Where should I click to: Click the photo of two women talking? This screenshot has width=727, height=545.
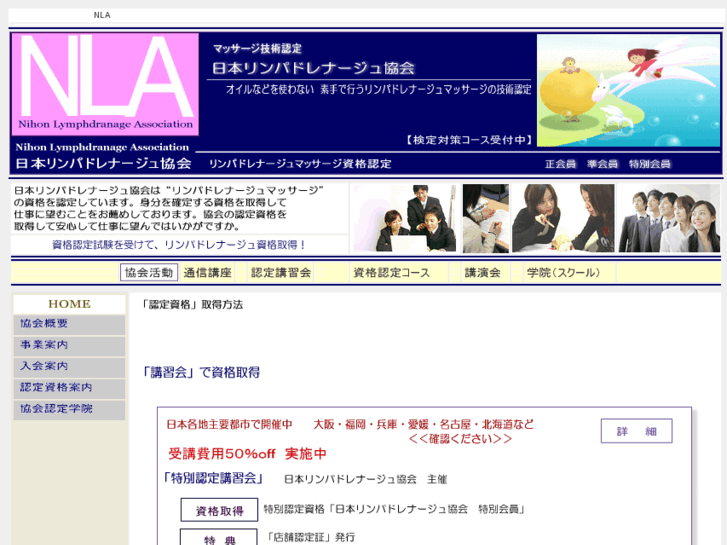click(563, 218)
